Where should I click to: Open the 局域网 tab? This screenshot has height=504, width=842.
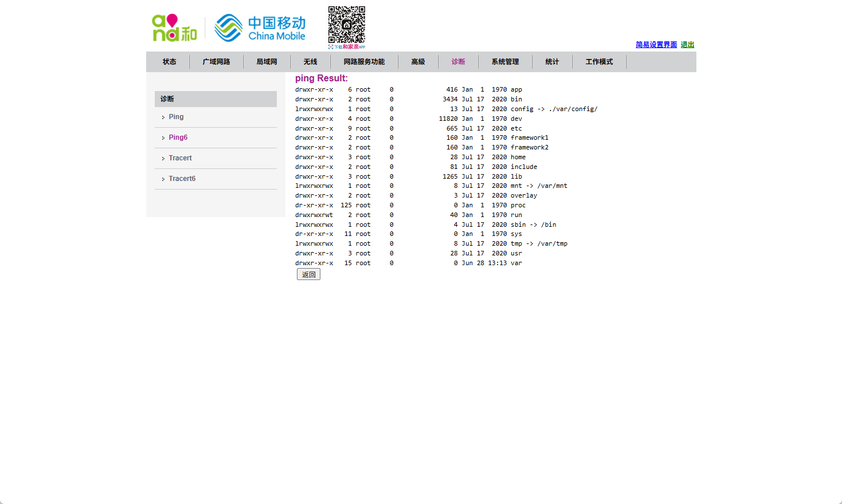tap(267, 62)
